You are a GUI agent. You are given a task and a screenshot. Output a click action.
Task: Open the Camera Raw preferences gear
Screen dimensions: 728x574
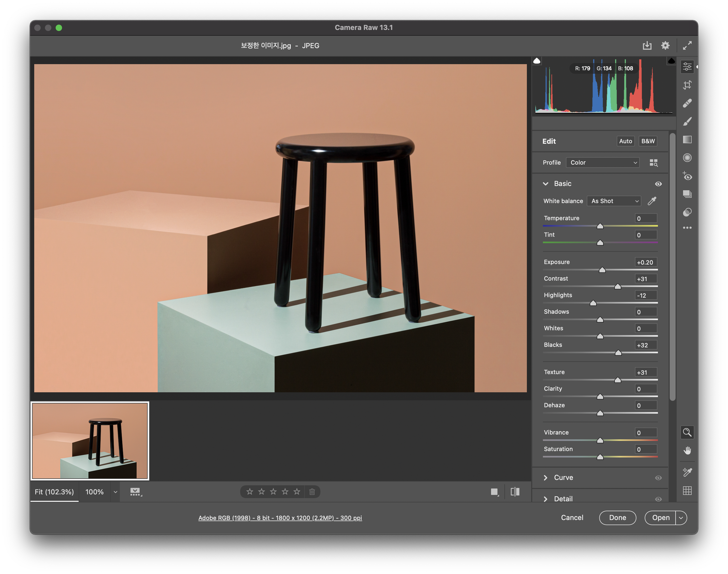[x=665, y=46]
